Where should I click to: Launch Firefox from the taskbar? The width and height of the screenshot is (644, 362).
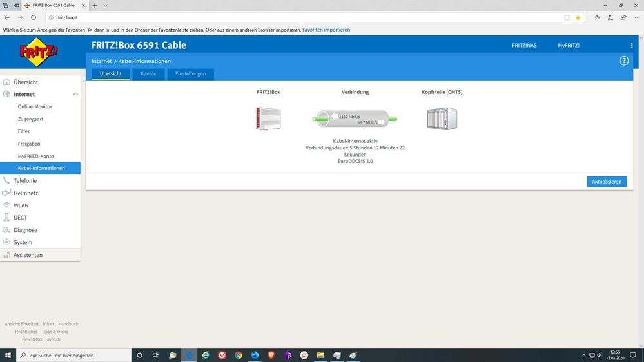point(255,355)
